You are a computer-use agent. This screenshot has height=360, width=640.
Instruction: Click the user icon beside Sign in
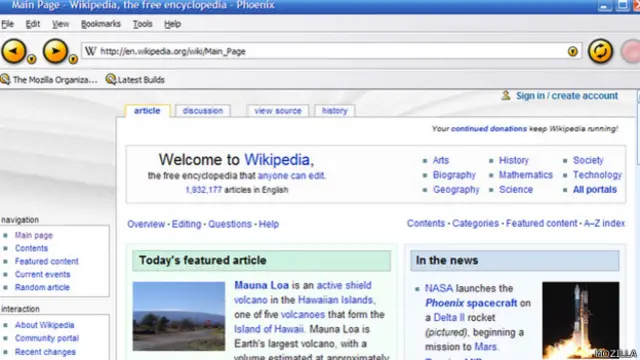point(506,96)
